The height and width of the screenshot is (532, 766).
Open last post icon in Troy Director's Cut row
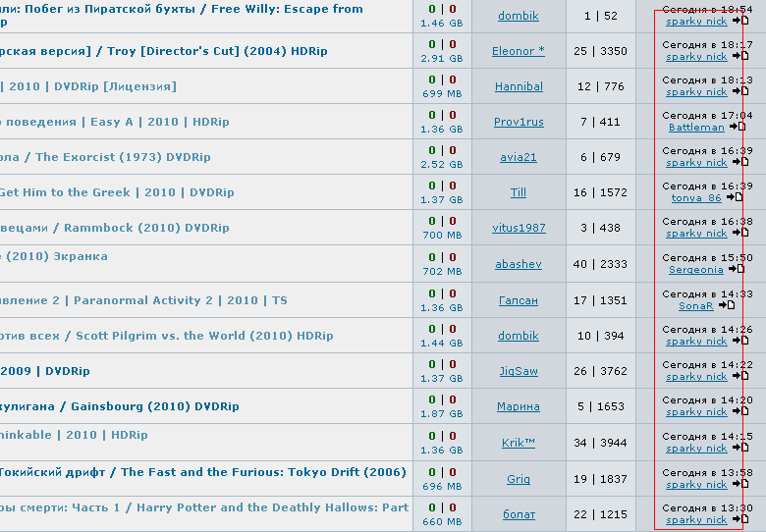pyautogui.click(x=741, y=57)
